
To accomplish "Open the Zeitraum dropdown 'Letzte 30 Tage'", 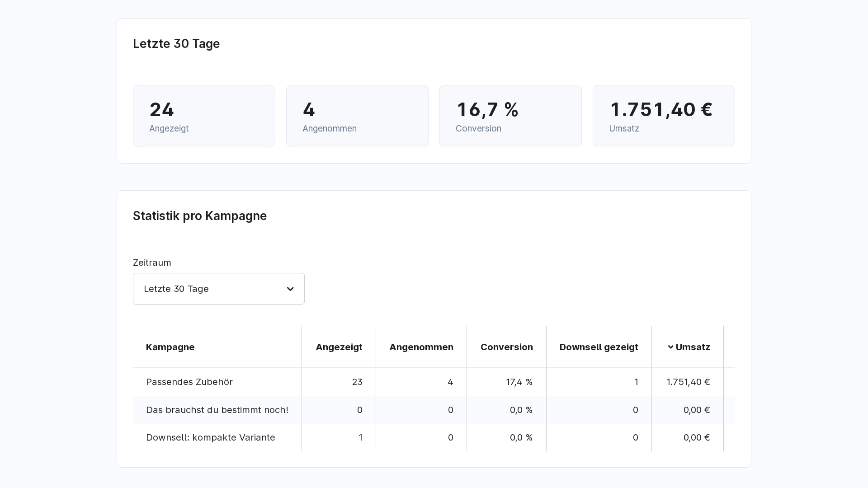I will click(x=219, y=289).
